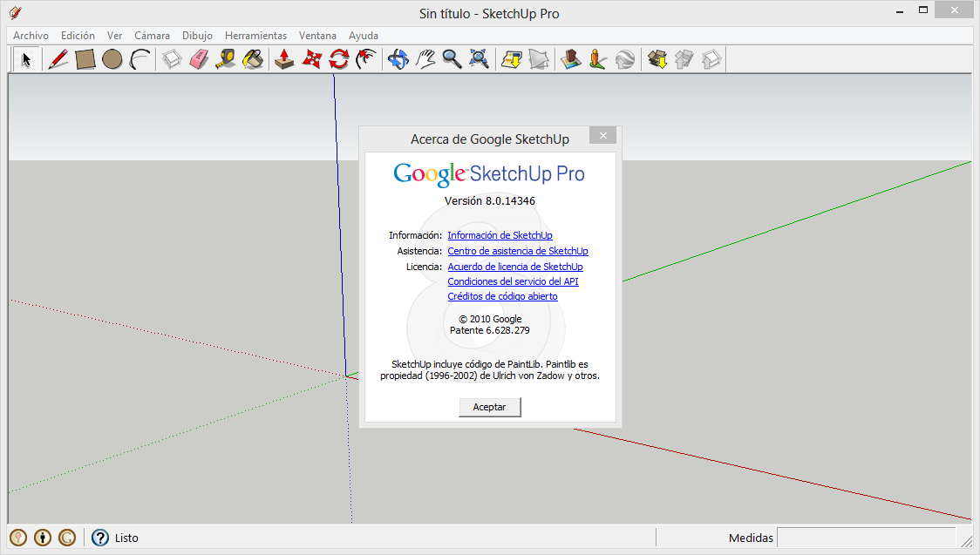Click the grayed Toggle Terrain icon
This screenshot has height=555, width=980.
pyautogui.click(x=539, y=59)
